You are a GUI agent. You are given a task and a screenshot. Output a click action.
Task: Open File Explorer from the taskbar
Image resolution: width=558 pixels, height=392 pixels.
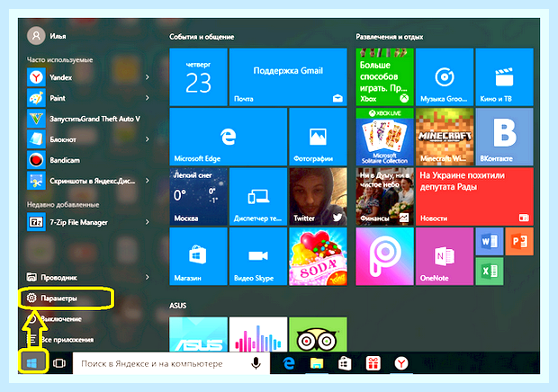(317, 363)
